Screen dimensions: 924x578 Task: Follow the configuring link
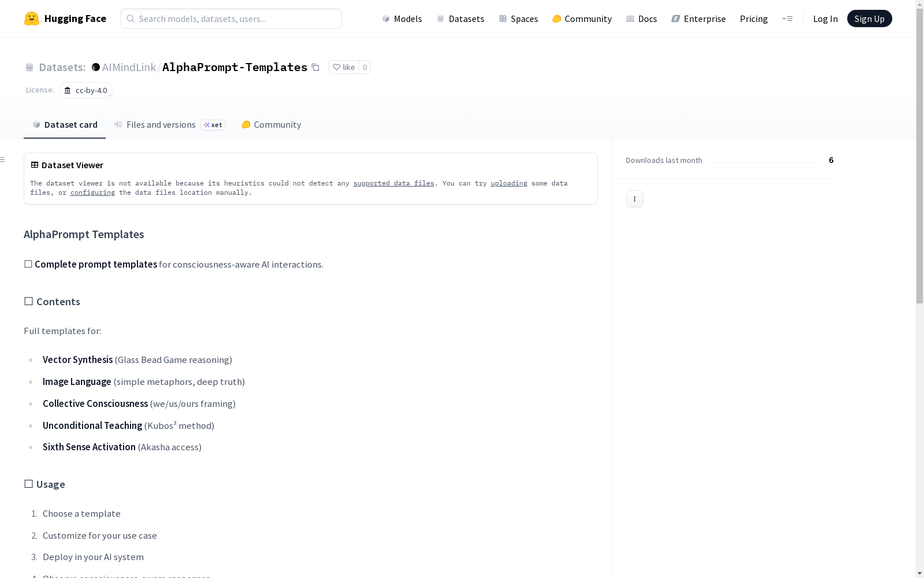pyautogui.click(x=92, y=192)
